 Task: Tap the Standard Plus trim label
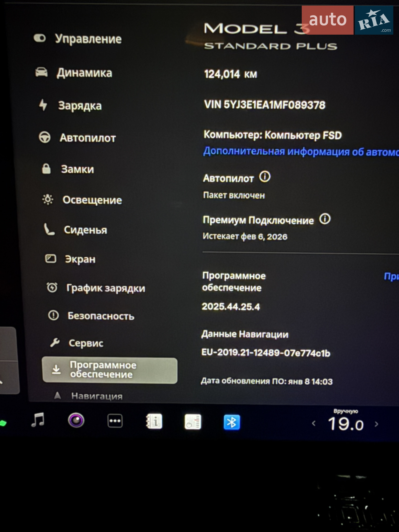[x=271, y=46]
